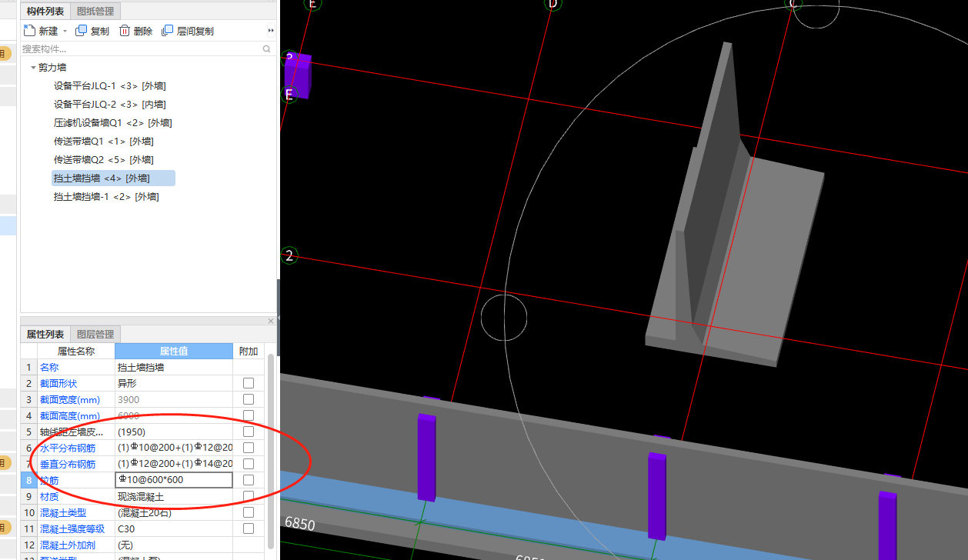968x560 pixels.
Task: Check the 附加 box for 混凝土强度等级
Action: pyautogui.click(x=249, y=528)
